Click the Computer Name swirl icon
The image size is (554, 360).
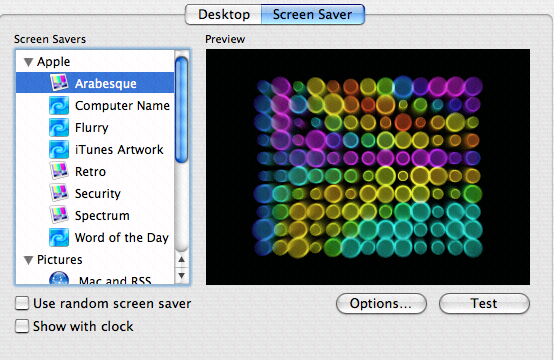point(59,106)
